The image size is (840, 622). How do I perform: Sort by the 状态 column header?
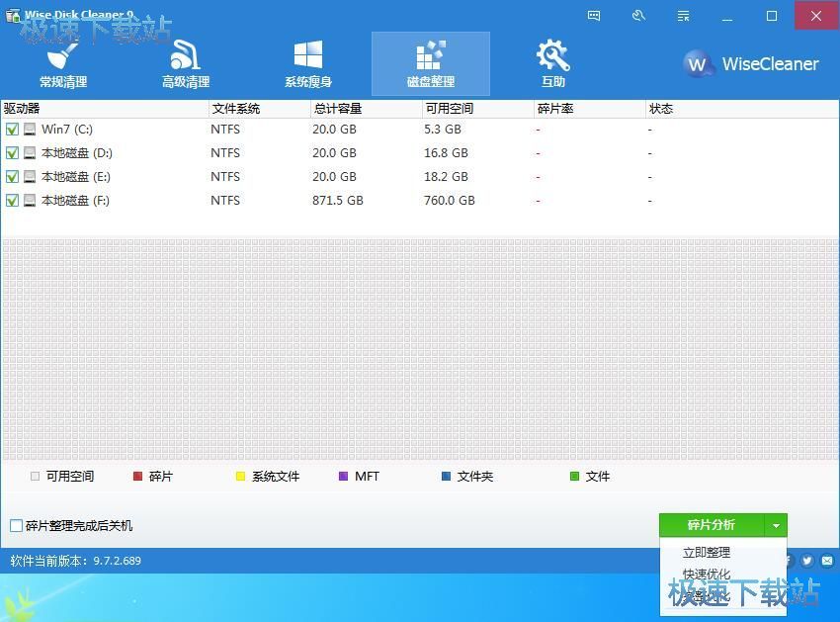[742, 109]
